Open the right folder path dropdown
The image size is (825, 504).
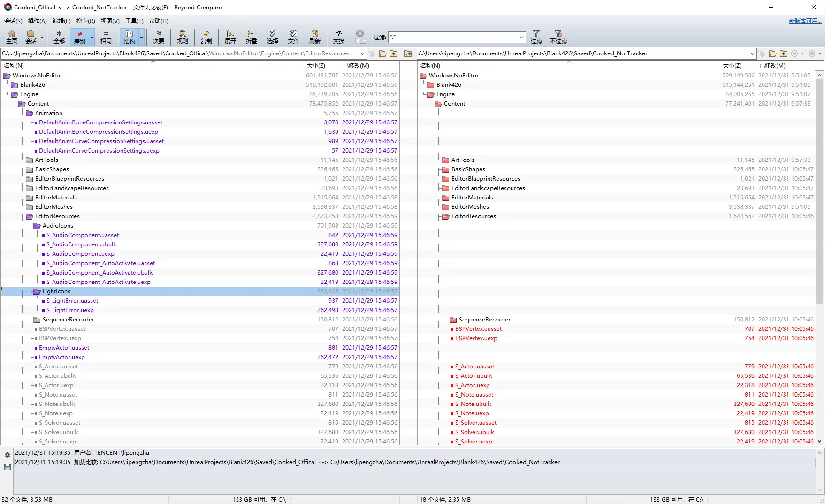(x=752, y=53)
